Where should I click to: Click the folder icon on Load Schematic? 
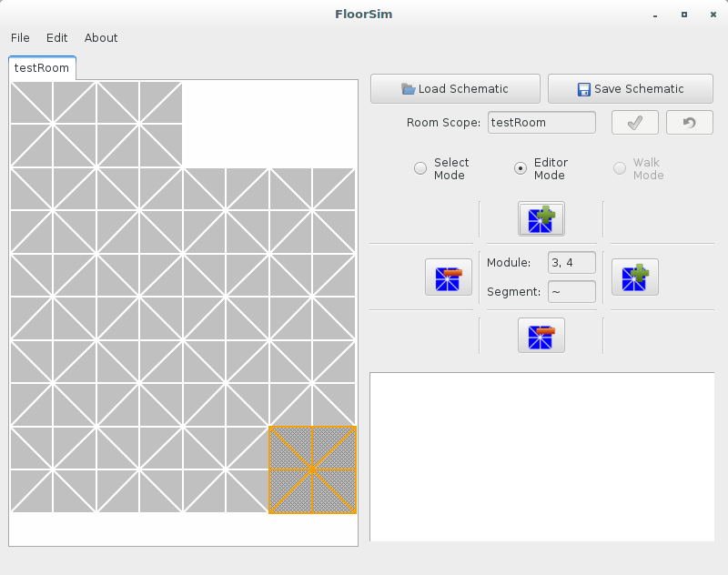click(408, 88)
